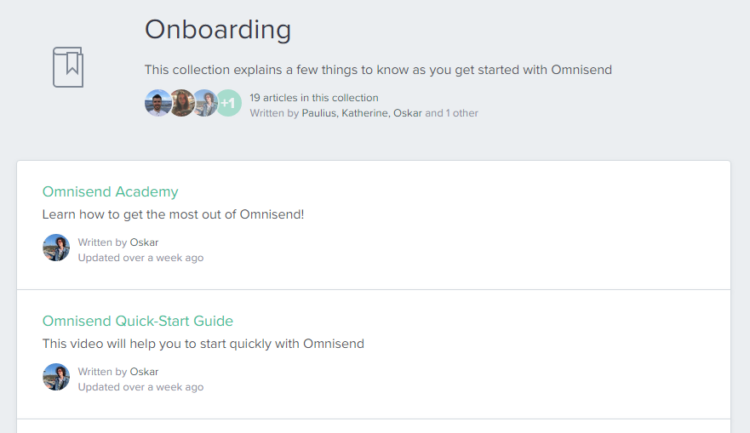Click the name Paulius in the authors line

tap(319, 113)
